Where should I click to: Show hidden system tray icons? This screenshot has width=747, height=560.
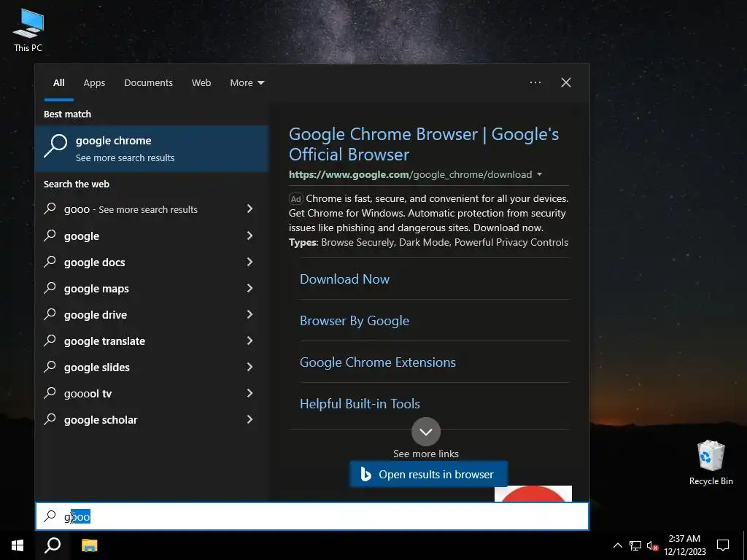[x=617, y=545]
